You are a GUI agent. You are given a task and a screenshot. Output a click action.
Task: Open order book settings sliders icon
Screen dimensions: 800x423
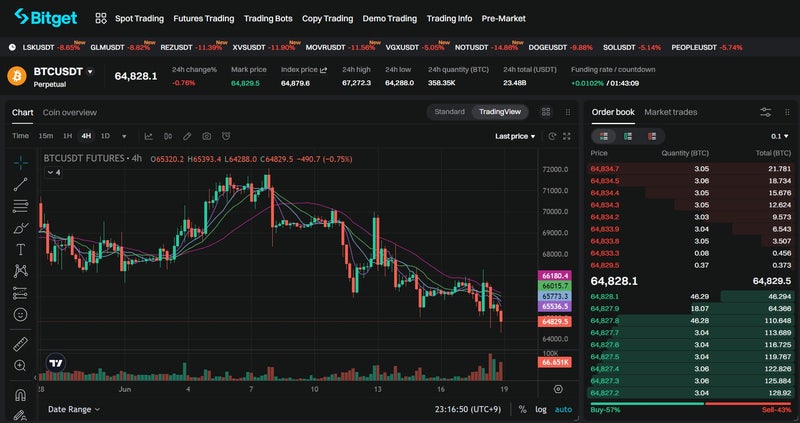766,112
